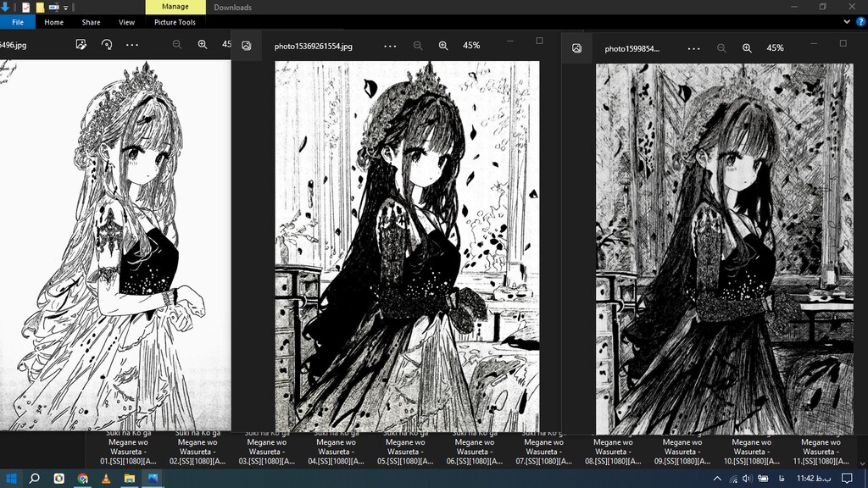Select the Suki na Ko ga Megane 05 taskbar thumbnail

(405, 449)
